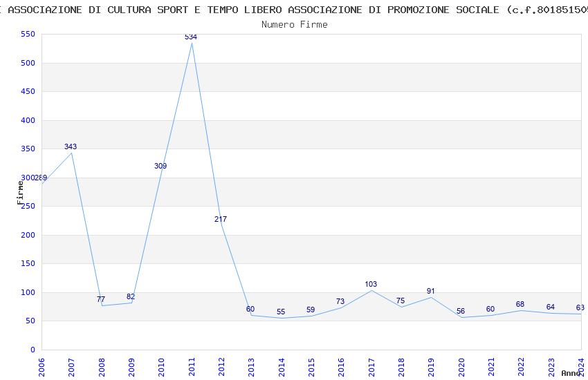Screen dimensions: 588x380
Task: Click the 150 y-axis tick label
Action: coord(28,264)
